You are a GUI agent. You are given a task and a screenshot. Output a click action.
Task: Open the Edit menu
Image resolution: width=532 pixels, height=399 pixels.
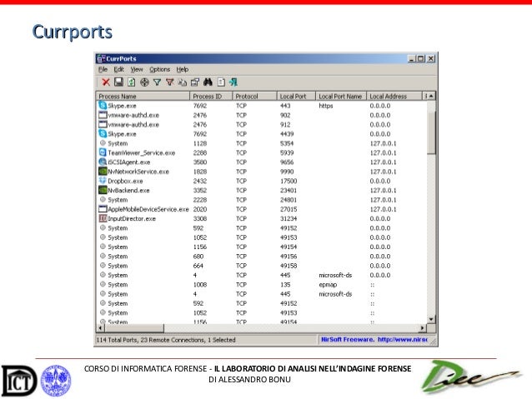[118, 69]
